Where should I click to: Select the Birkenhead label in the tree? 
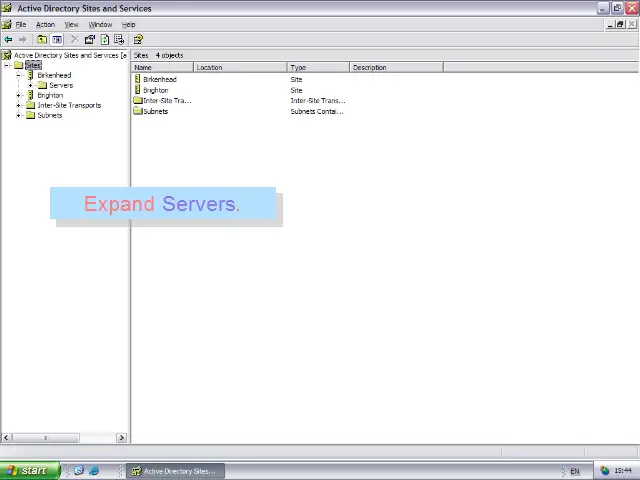click(x=54, y=75)
